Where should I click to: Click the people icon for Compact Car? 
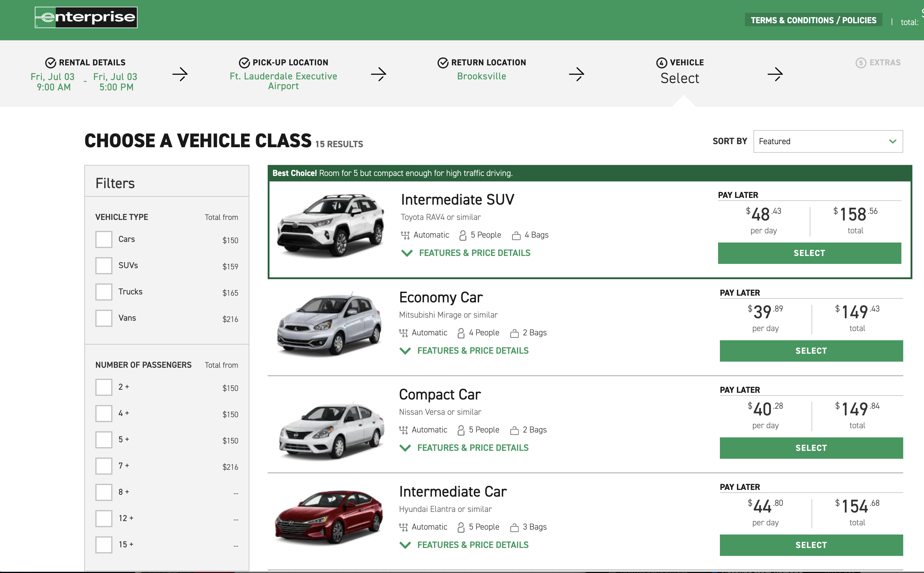(x=460, y=430)
